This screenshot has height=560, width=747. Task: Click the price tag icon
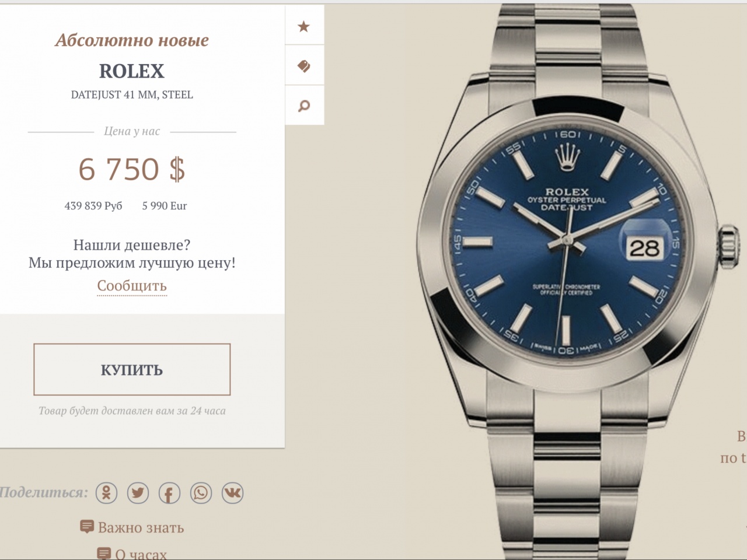point(304,66)
